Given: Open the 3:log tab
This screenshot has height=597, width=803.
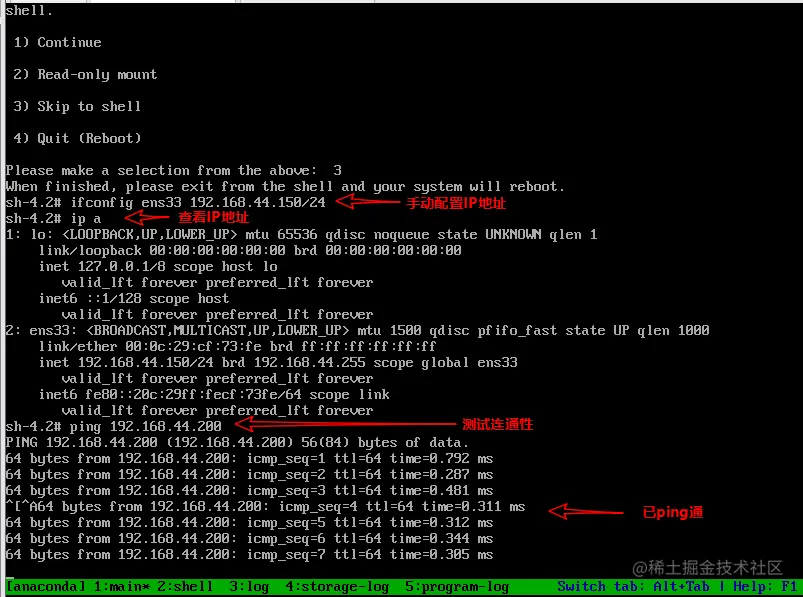Looking at the screenshot, I should (x=249, y=587).
